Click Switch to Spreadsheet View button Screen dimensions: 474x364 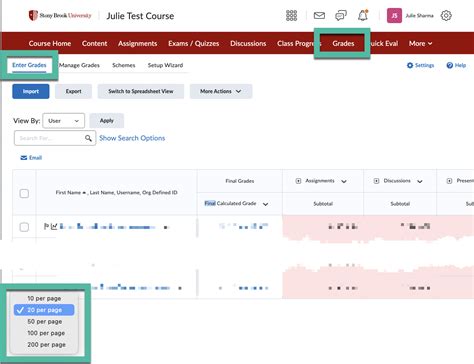(x=141, y=91)
